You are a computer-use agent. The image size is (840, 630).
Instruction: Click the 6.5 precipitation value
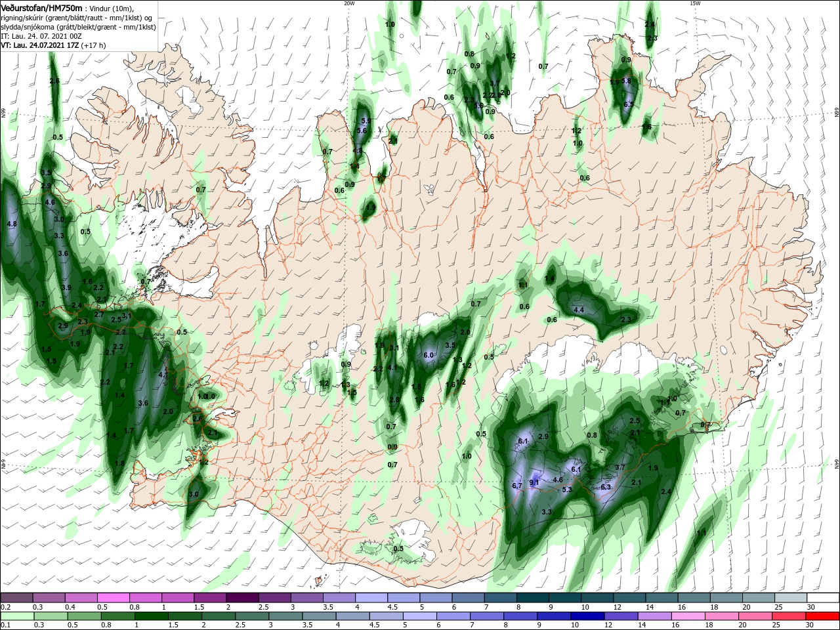point(629,104)
